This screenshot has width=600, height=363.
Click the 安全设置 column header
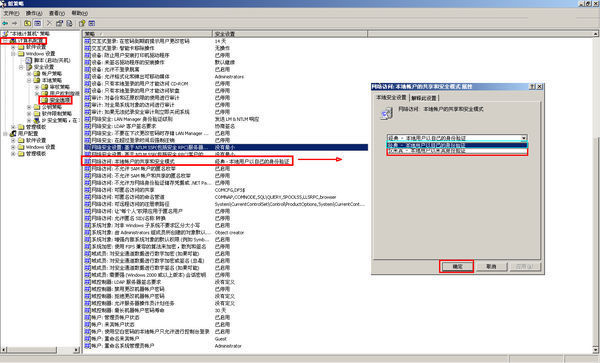tap(290, 34)
